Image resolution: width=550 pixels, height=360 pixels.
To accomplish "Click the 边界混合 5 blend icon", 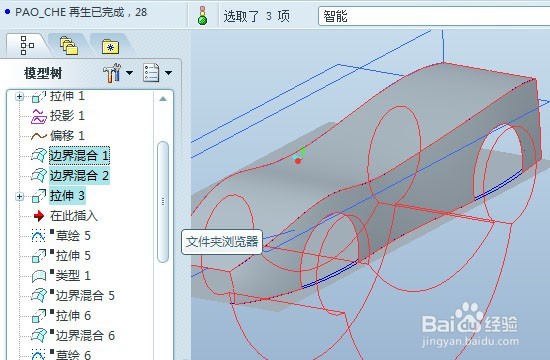I will [39, 295].
